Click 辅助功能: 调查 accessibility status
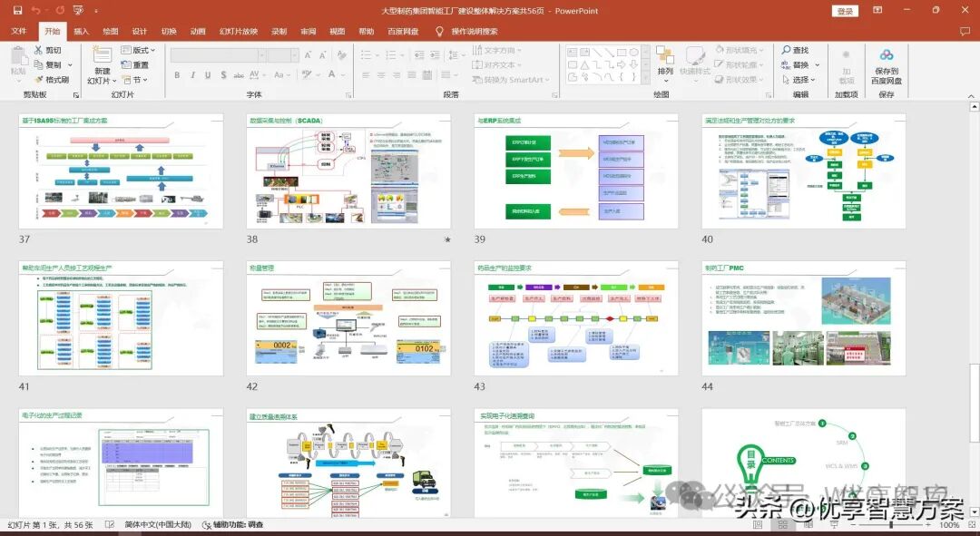This screenshot has height=536, width=980. tap(232, 525)
